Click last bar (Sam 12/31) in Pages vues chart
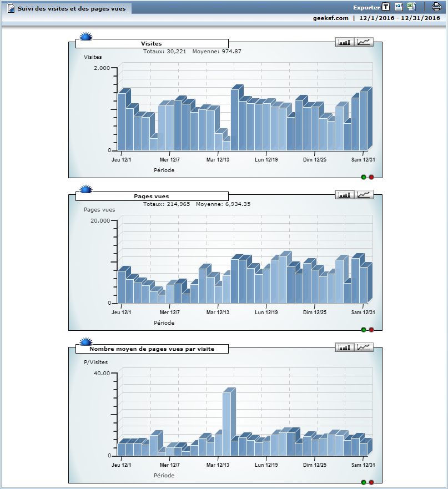Viewport: 448px width, 489px height. (x=363, y=285)
